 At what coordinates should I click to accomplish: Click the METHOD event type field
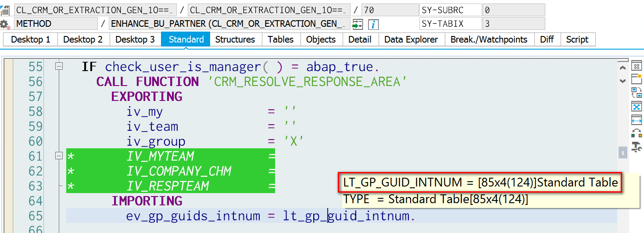(56, 24)
